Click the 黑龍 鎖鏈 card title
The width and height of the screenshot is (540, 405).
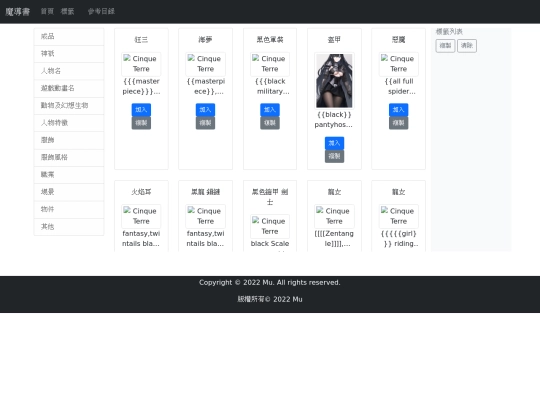click(205, 192)
